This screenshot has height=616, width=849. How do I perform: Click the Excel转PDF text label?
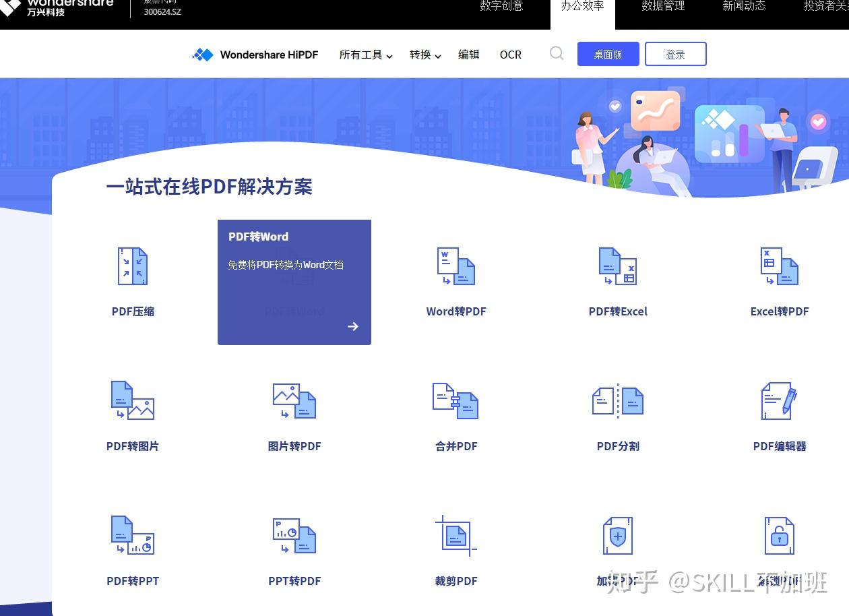[x=780, y=311]
